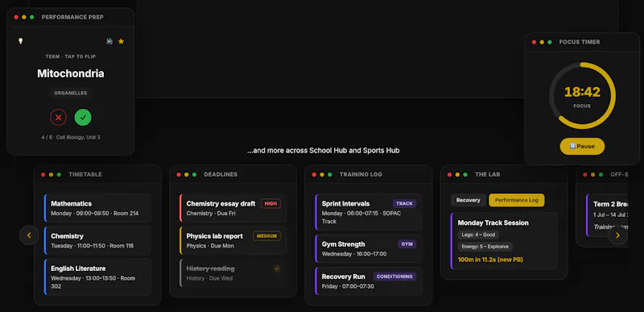Click the 'Legs: 4 – Good' chip
The width and height of the screenshot is (644, 312).
point(478,235)
